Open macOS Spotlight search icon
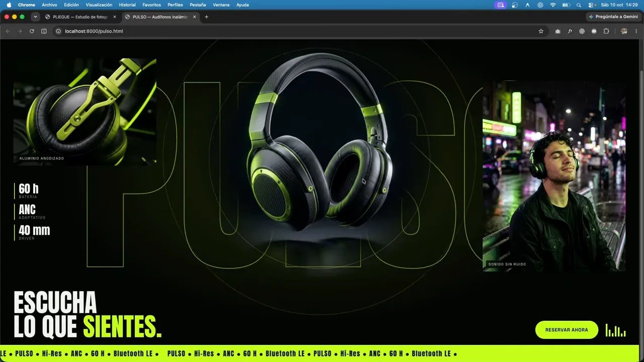644x362 pixels. pyautogui.click(x=579, y=5)
